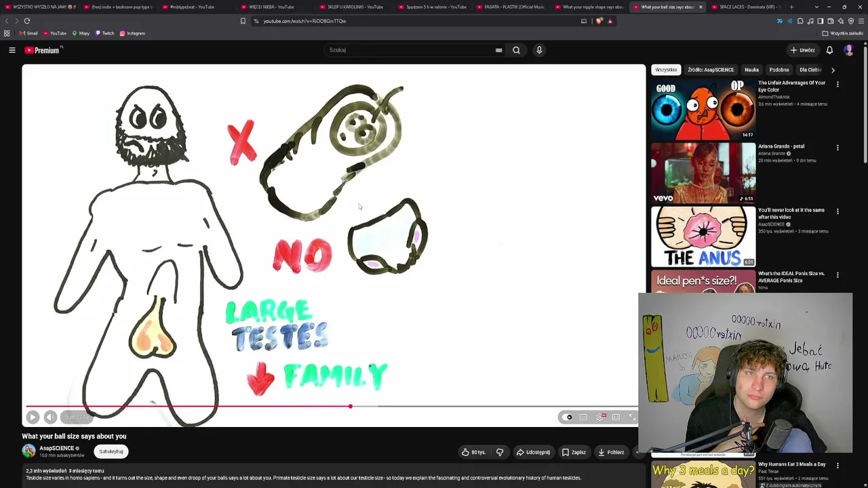Viewport: 868px width, 488px height.
Task: Open options for the eye color video
Action: [x=837, y=85]
